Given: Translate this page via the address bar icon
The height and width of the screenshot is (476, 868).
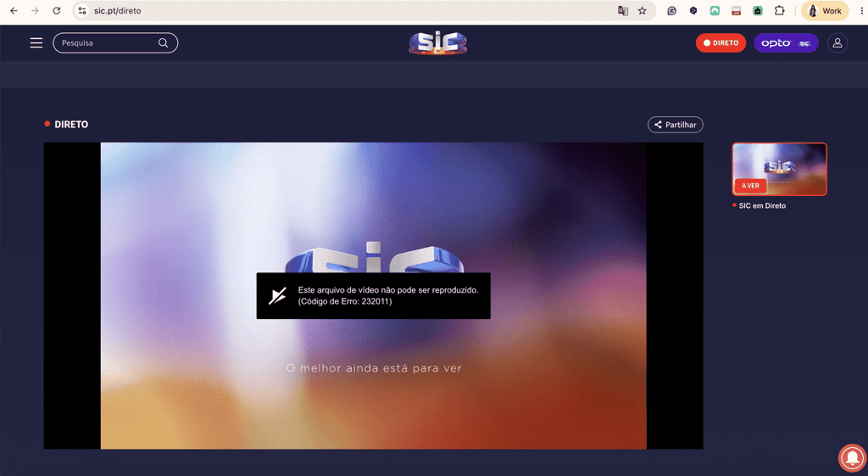Looking at the screenshot, I should pos(623,10).
